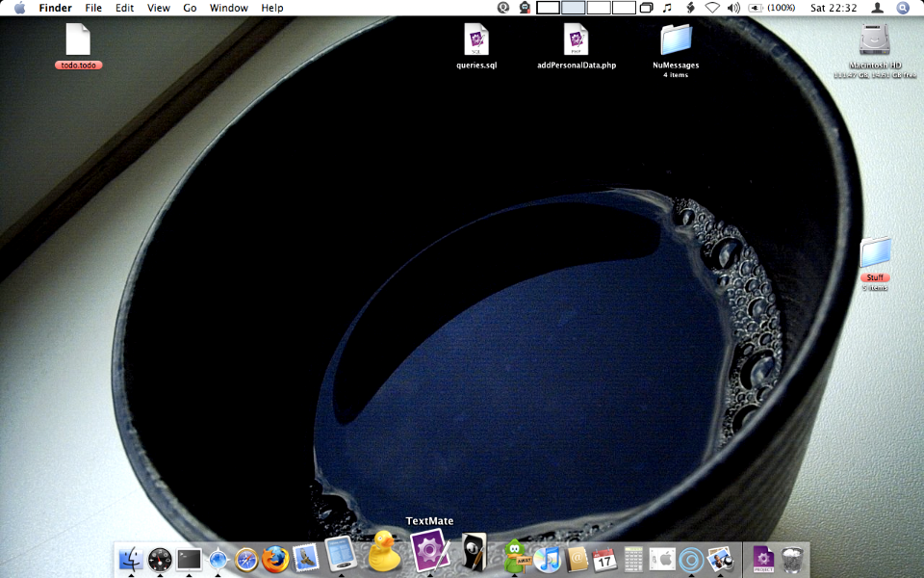The width and height of the screenshot is (924, 578).
Task: Select the highlighted second desktop pager box
Action: click(574, 8)
